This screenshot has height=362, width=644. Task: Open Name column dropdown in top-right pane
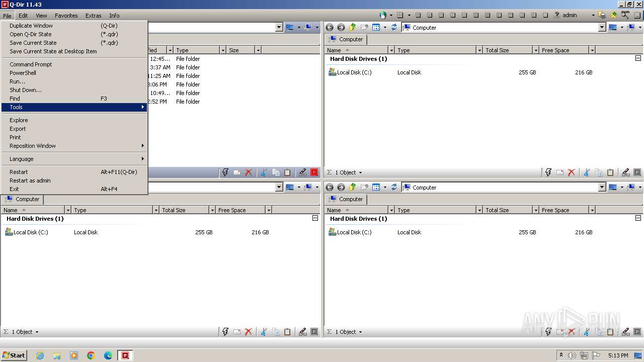pyautogui.click(x=391, y=50)
